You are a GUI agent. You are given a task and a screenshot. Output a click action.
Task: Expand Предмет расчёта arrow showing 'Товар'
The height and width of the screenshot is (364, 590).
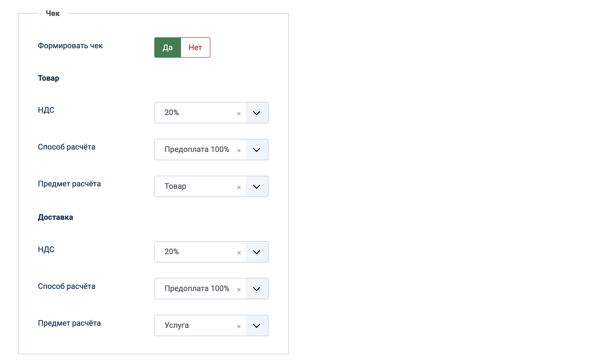257,187
